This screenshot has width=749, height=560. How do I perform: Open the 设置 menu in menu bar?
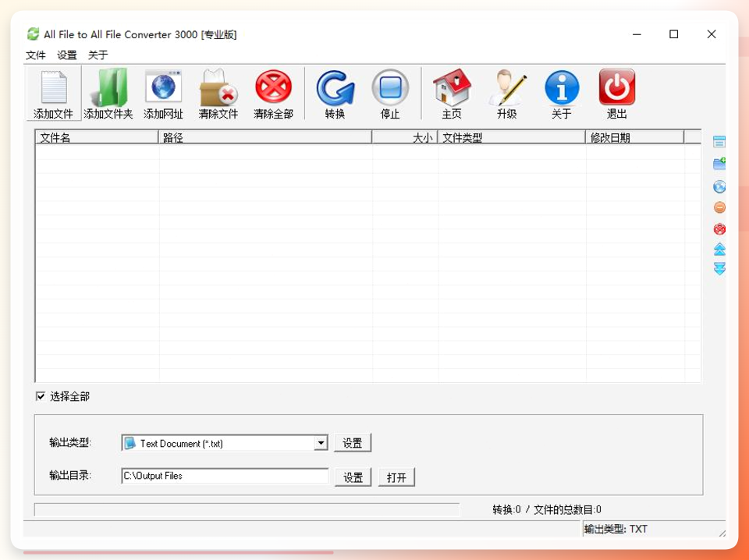(x=67, y=55)
